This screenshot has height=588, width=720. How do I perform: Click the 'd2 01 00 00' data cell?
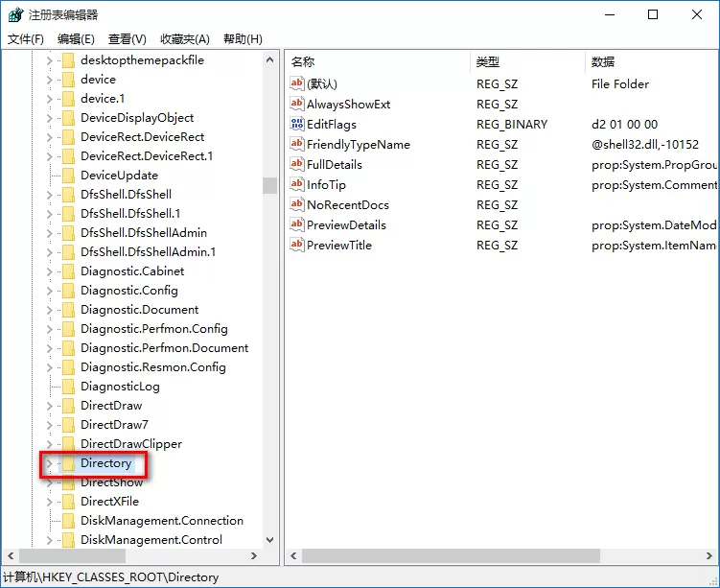click(x=624, y=125)
